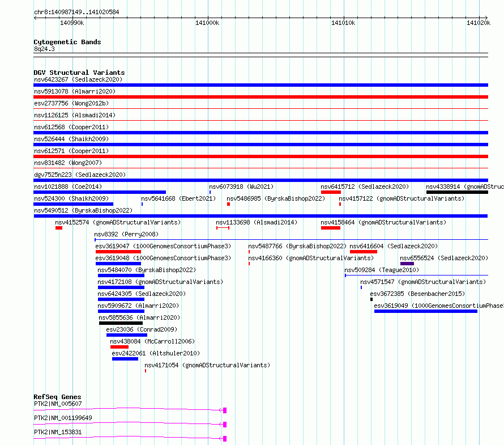The width and height of the screenshot is (504, 445).
Task: Click nsv5490512 (ByrskaBishop2022) label
Action: point(83,210)
